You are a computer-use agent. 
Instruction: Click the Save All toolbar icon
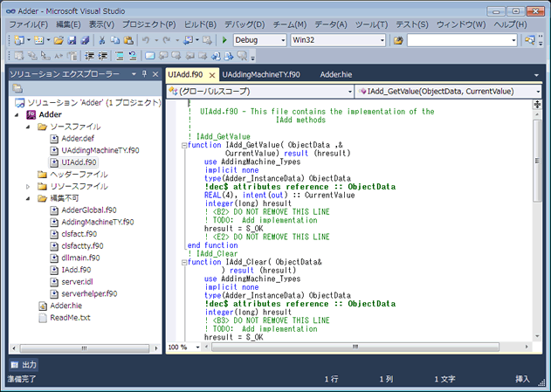click(x=84, y=40)
